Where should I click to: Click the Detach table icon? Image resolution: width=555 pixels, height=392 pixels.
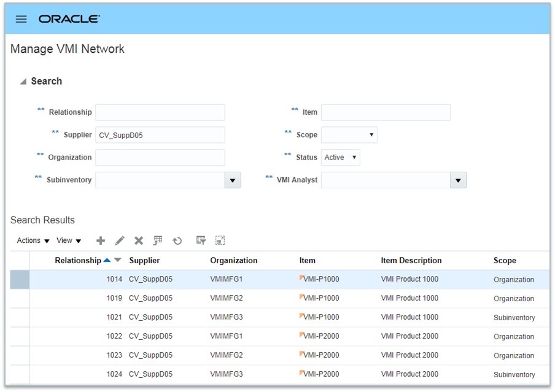[x=220, y=240]
